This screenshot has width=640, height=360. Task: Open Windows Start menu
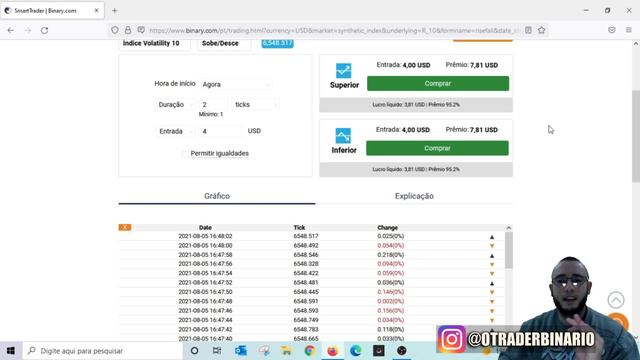point(11,351)
